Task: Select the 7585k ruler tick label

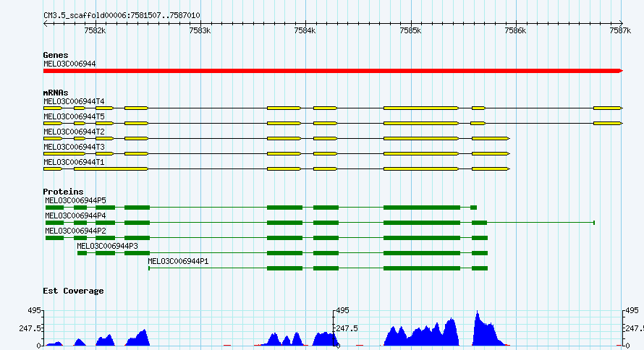Action: (x=410, y=31)
